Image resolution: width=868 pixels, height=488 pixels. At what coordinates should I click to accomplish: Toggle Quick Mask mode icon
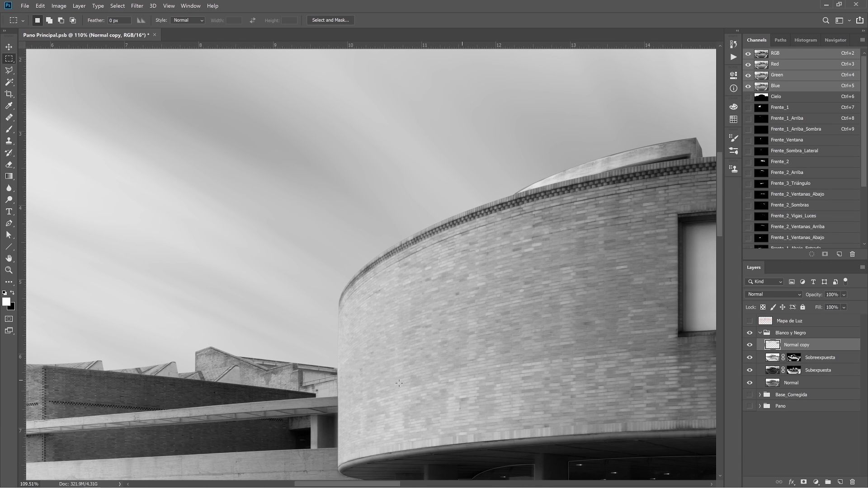(9, 319)
